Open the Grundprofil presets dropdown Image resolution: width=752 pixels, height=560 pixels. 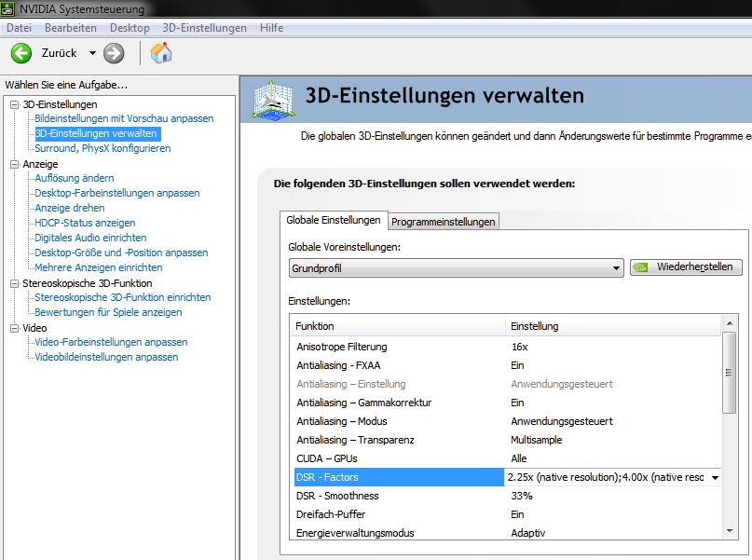456,268
